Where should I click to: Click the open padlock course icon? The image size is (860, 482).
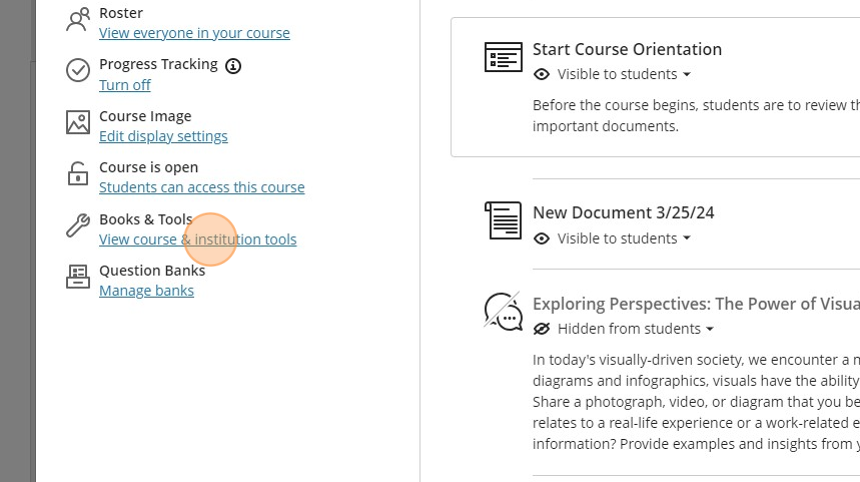(x=77, y=174)
